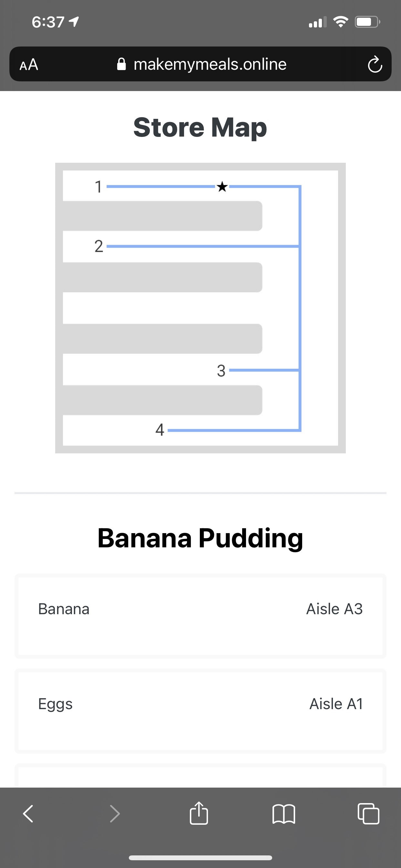
Task: Tap the makemymeals.online address field
Action: (x=210, y=64)
